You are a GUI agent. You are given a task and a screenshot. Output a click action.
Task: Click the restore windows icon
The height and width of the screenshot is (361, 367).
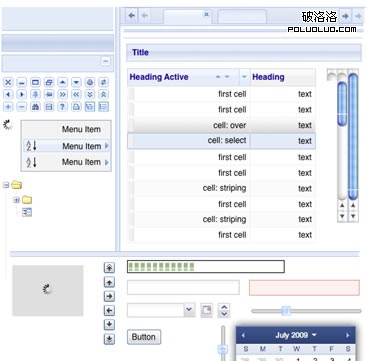49,82
